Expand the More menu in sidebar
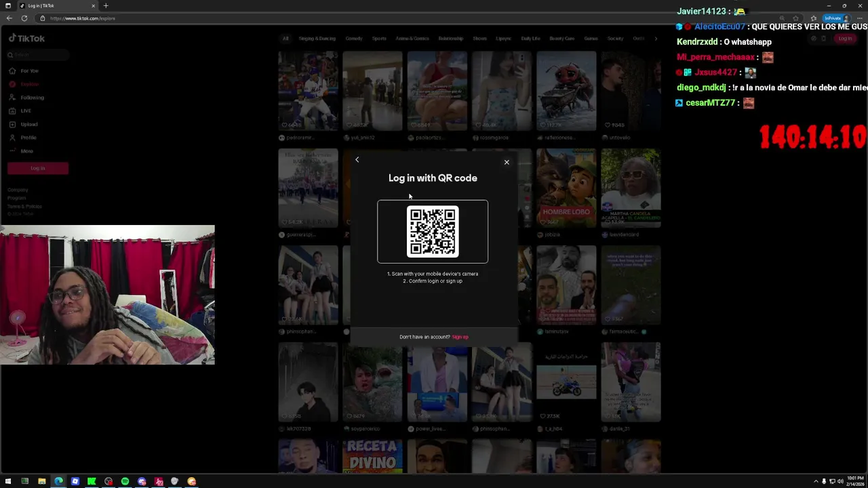 point(22,151)
